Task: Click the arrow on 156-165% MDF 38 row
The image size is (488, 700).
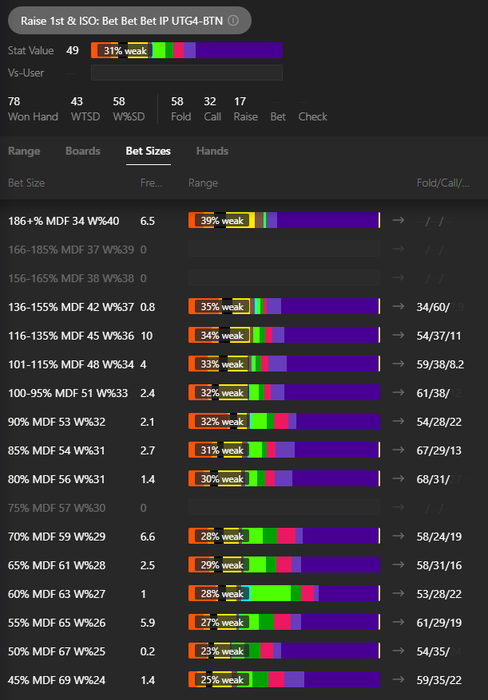Action: pos(398,278)
